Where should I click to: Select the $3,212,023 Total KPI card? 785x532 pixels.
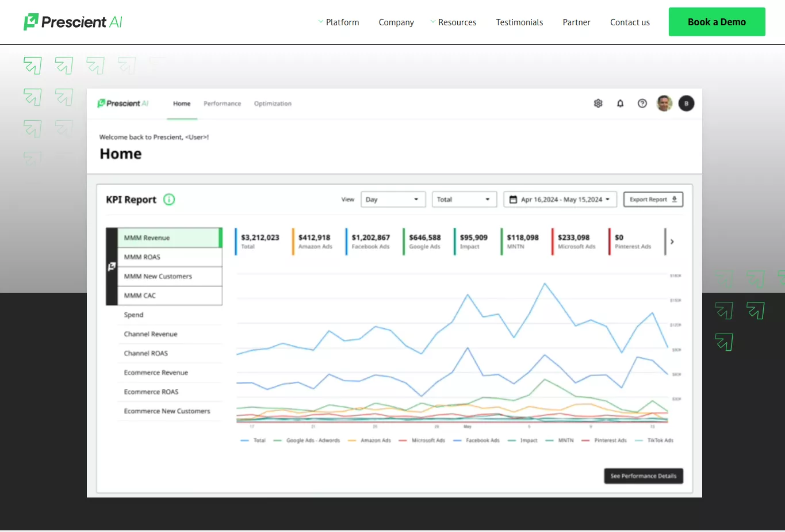(259, 241)
